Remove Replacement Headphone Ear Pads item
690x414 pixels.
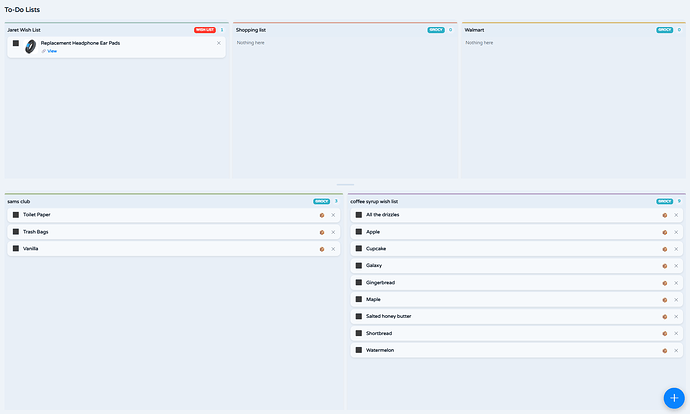[219, 43]
